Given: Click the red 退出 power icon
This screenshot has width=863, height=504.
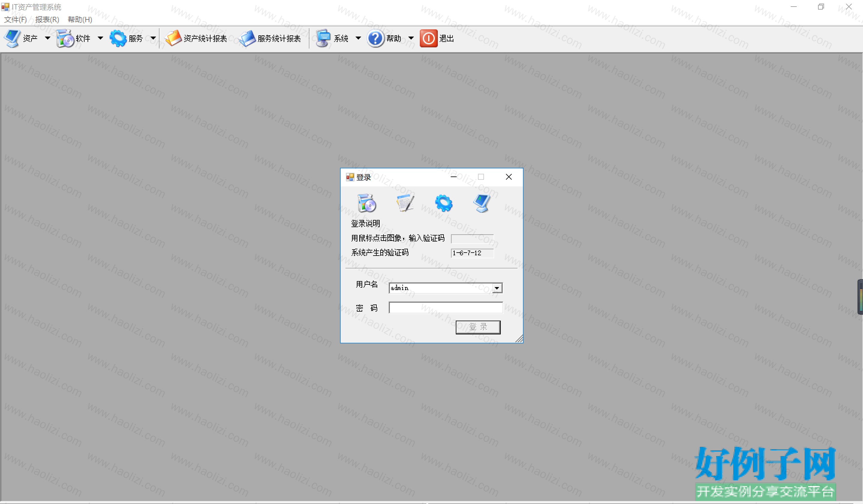Looking at the screenshot, I should (429, 38).
